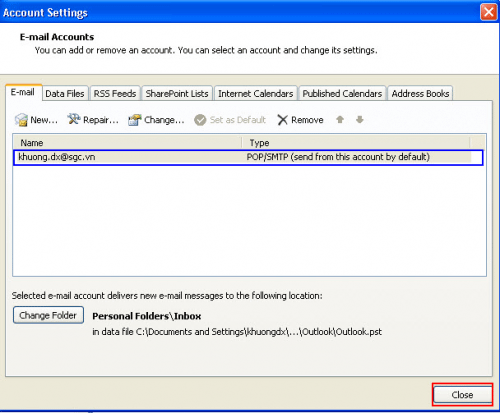Move the account down with the arrow

point(360,119)
